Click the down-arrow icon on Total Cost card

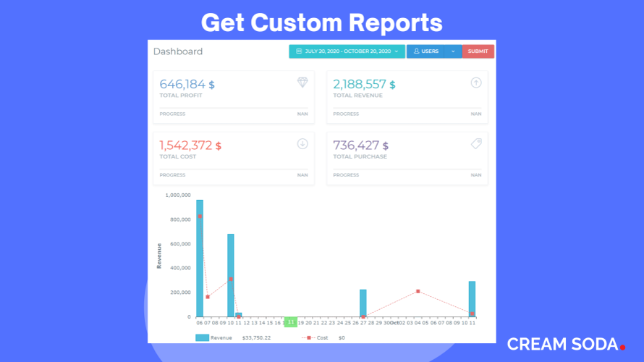point(302,144)
